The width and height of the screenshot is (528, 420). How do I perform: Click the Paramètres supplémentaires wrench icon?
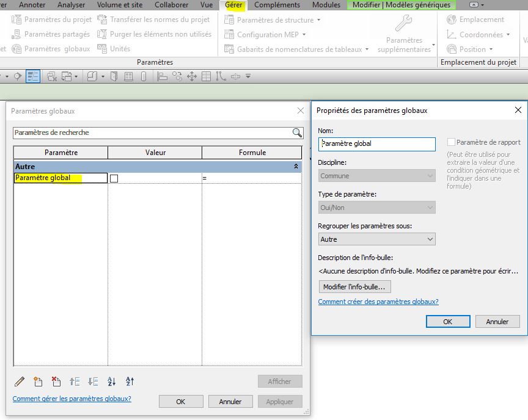click(403, 24)
